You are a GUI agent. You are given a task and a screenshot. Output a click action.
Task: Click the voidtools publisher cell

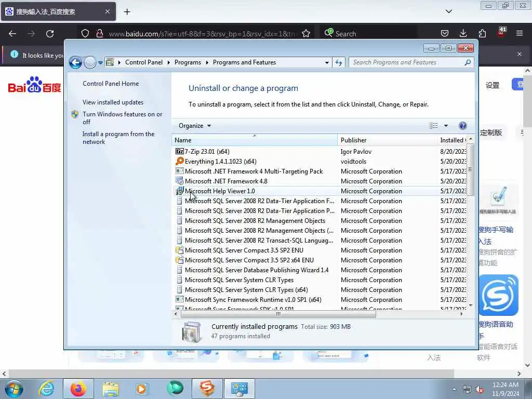click(x=353, y=162)
